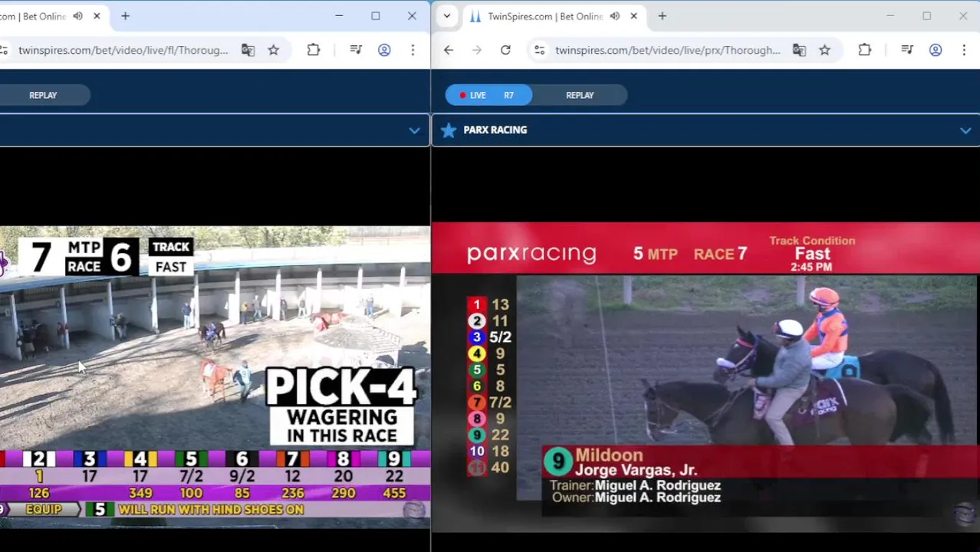Minimize the left browser window

(339, 16)
